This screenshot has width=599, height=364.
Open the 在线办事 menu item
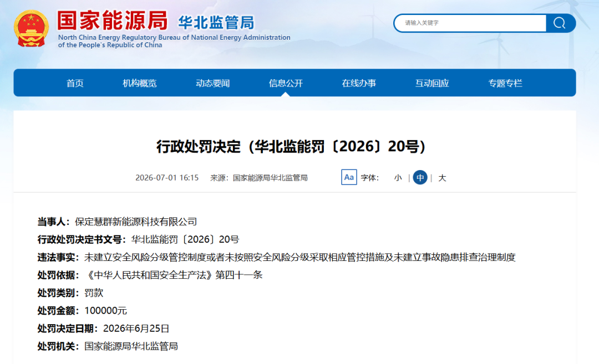pos(359,83)
